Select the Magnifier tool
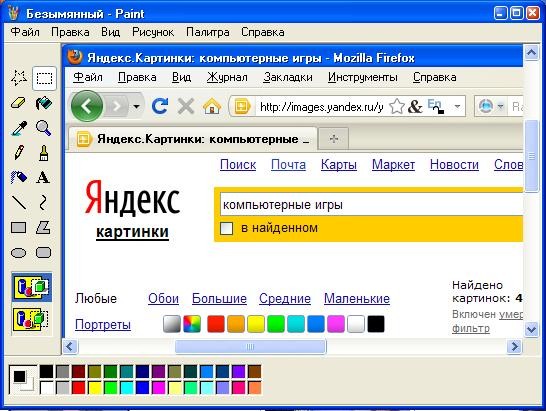Viewport: 546px width, 411px height. 44,128
